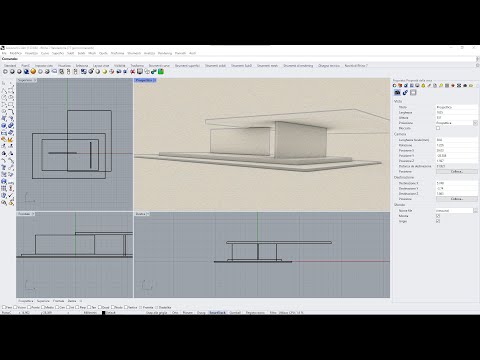Click the top icon in left tool sidebar
The height and width of the screenshot is (360, 480).
[4, 83]
